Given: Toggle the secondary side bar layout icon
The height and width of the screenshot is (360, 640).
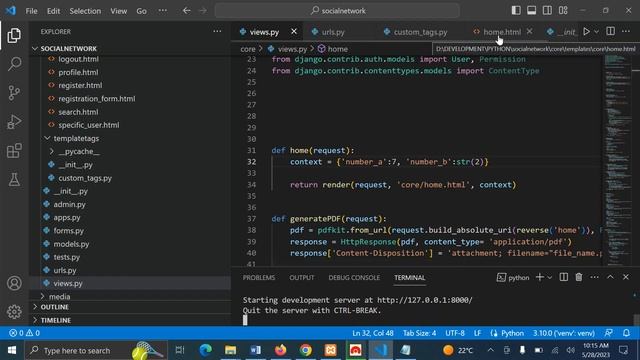Looking at the screenshot, I should pos(547,10).
